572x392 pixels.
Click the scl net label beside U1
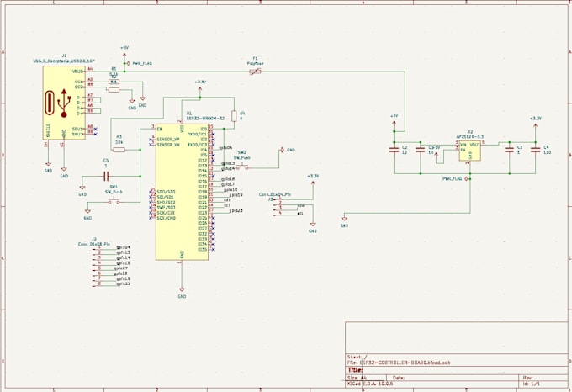pos(227,205)
